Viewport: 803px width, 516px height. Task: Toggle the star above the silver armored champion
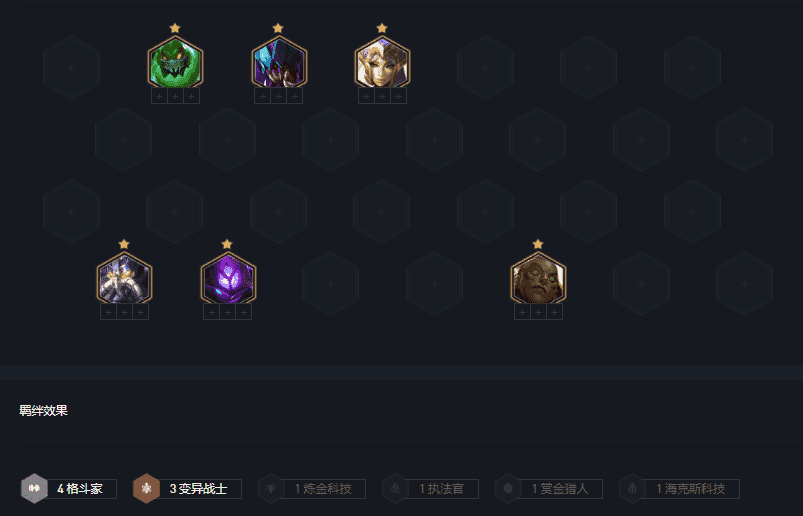124,244
